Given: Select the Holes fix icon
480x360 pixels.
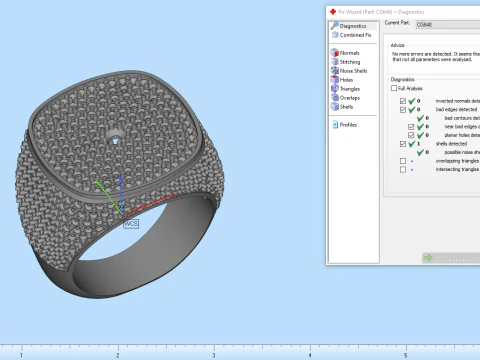Looking at the screenshot, I should (x=335, y=80).
